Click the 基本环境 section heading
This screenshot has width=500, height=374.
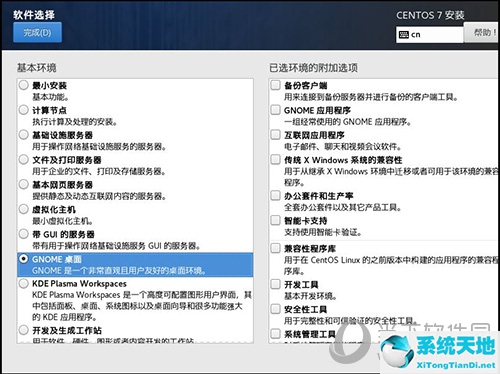pyautogui.click(x=37, y=68)
